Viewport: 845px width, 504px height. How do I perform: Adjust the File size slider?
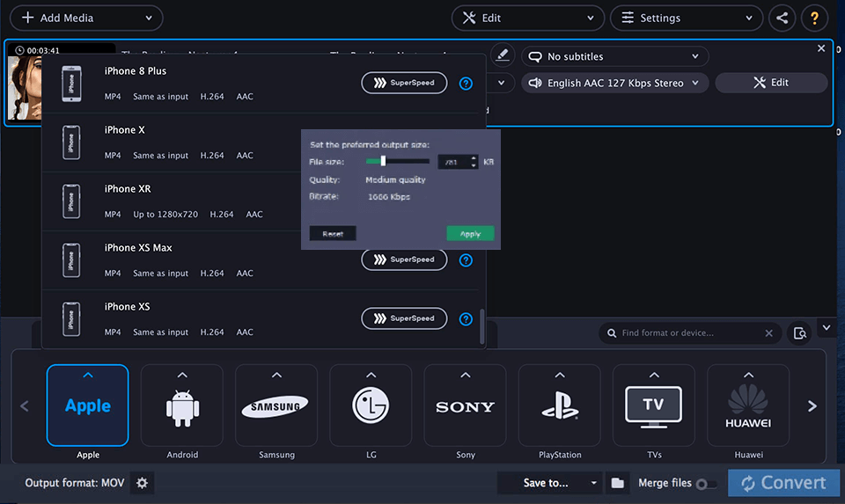[383, 161]
